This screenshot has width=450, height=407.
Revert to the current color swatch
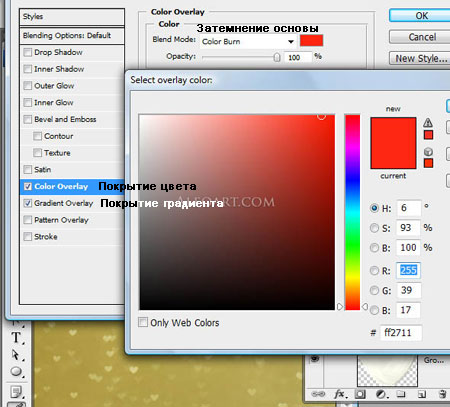click(x=393, y=156)
